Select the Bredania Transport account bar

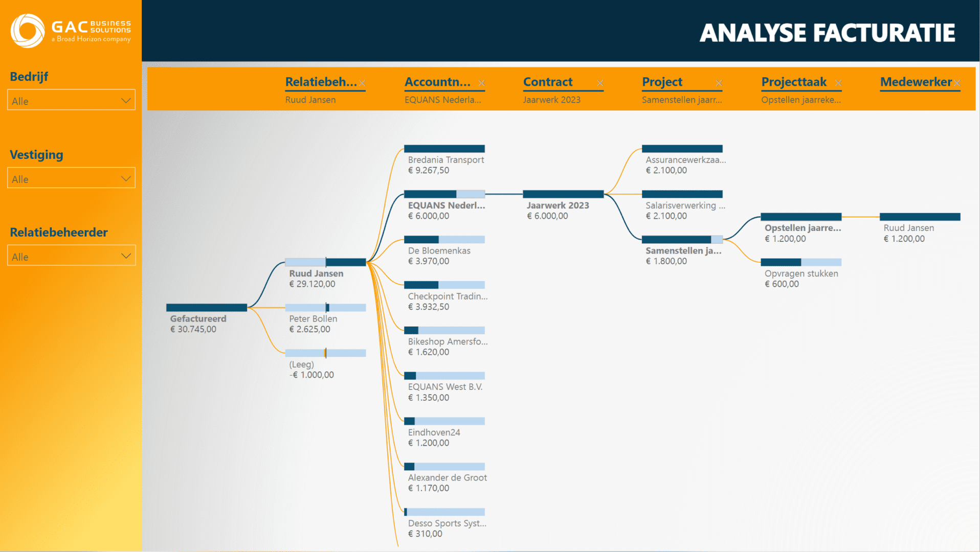coord(444,149)
